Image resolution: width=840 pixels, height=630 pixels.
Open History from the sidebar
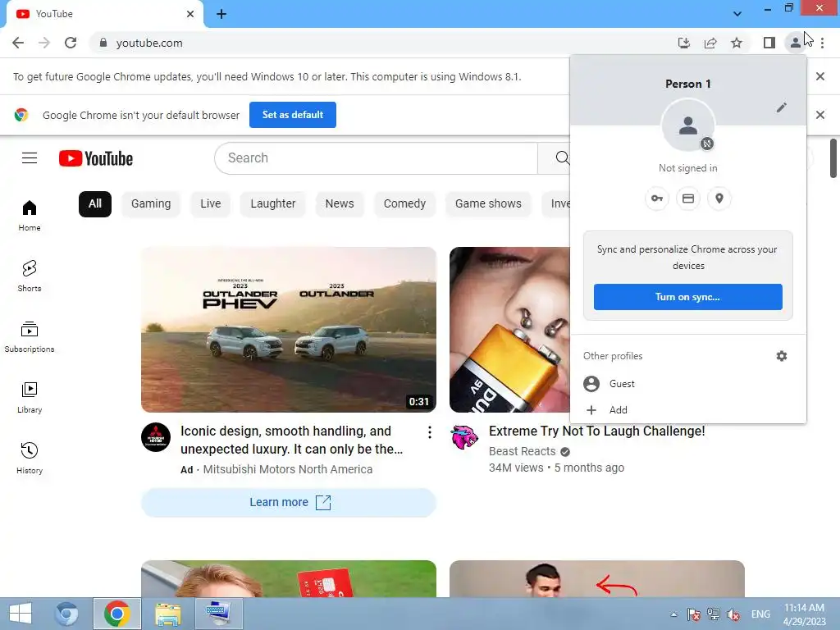[30, 458]
